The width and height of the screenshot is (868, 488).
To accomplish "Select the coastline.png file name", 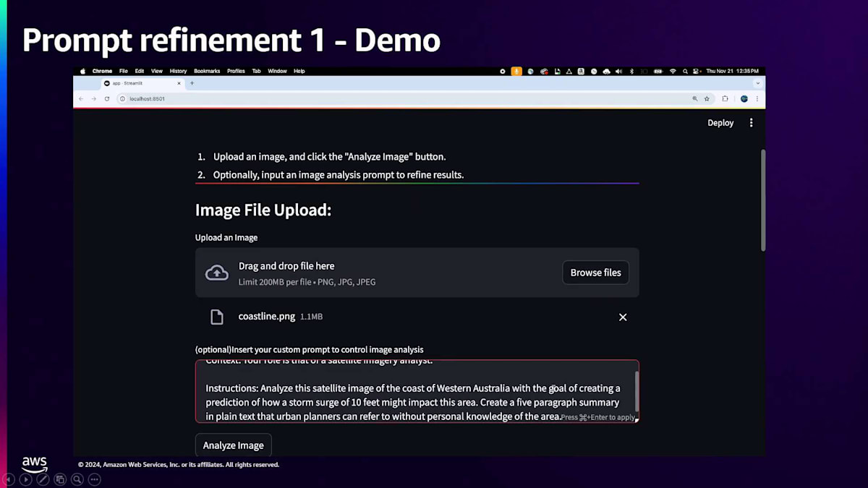I will click(x=267, y=317).
